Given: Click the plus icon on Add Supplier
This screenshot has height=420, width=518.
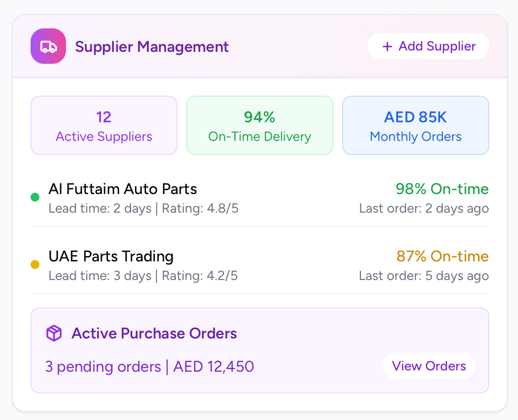Looking at the screenshot, I should click(x=387, y=47).
